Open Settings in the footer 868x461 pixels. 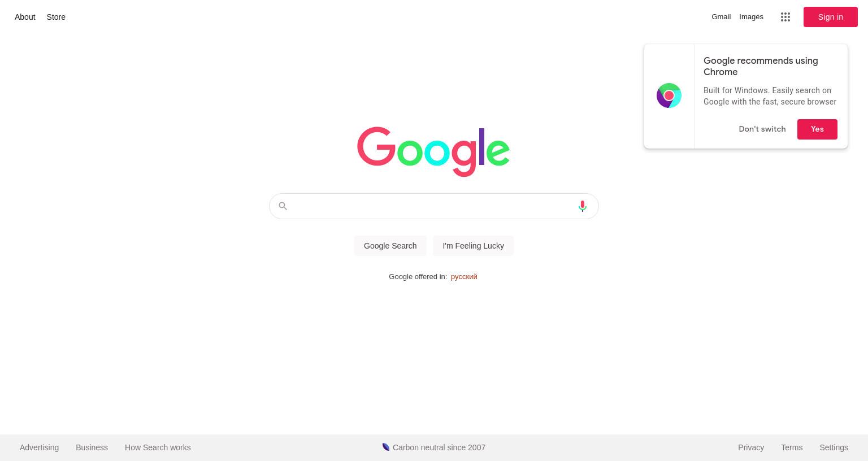coord(834,447)
